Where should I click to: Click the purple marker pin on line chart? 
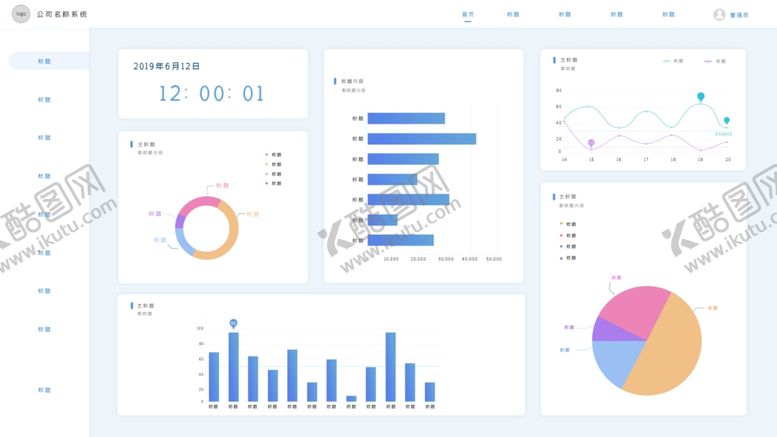[x=591, y=144]
